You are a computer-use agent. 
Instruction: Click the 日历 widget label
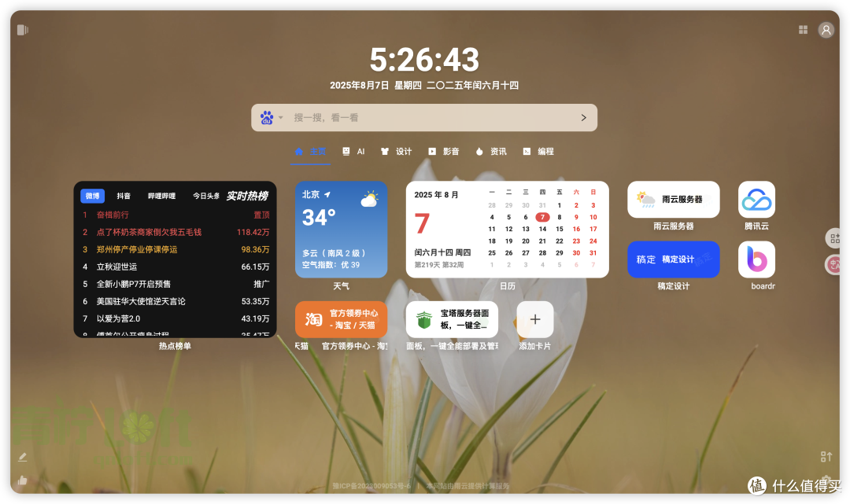tap(507, 286)
